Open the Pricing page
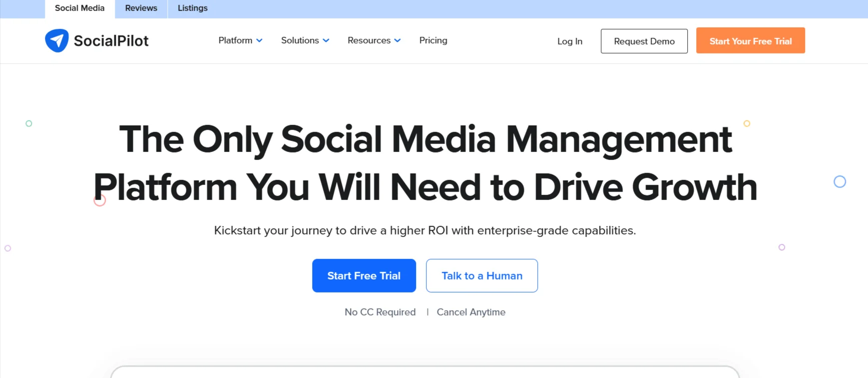The height and width of the screenshot is (378, 868). 433,40
